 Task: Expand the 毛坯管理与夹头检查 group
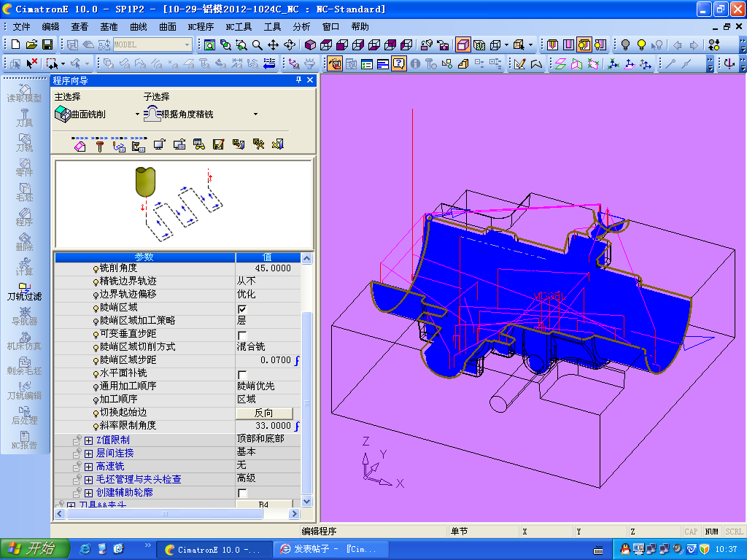point(88,480)
